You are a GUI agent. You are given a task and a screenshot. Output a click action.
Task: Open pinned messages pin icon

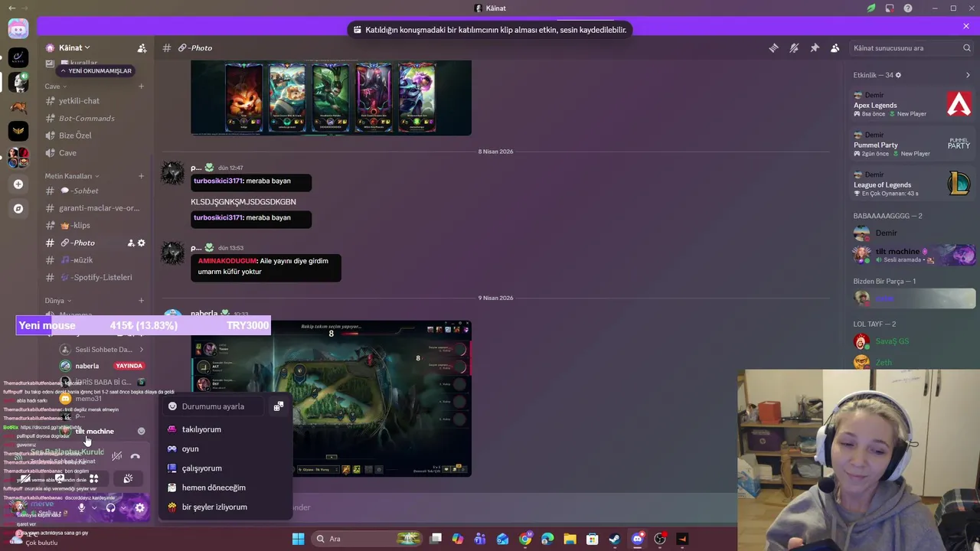815,47
